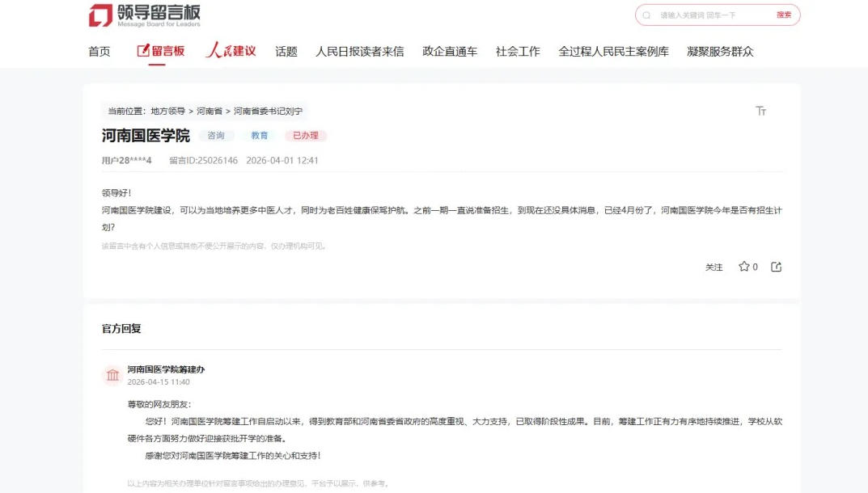The width and height of the screenshot is (868, 493).
Task: Select the magnifier search icon
Action: [x=646, y=15]
